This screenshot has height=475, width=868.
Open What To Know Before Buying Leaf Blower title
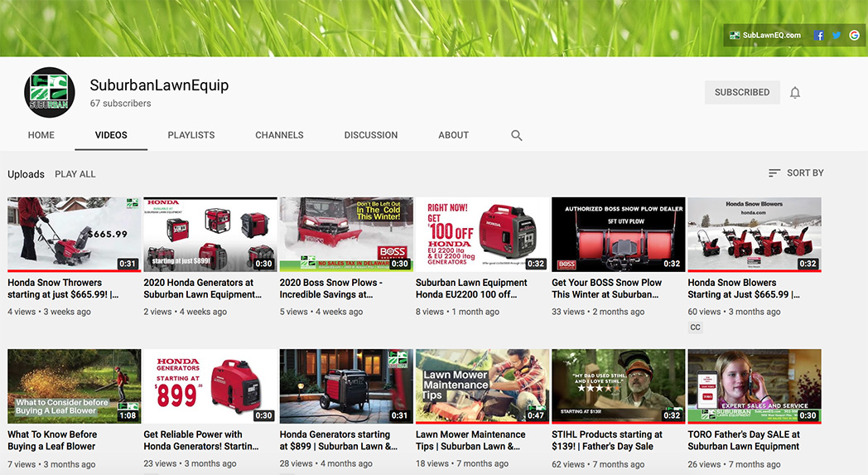[52, 440]
